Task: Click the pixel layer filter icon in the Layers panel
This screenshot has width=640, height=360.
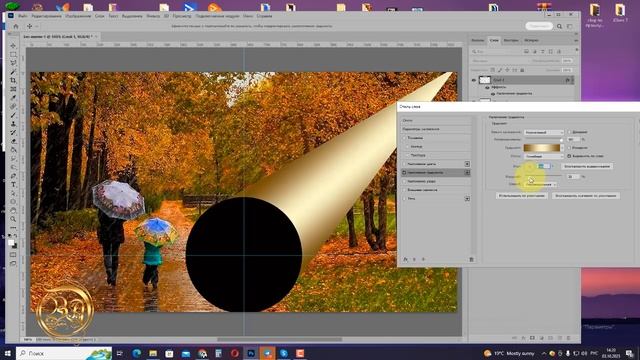Action: 527,51
